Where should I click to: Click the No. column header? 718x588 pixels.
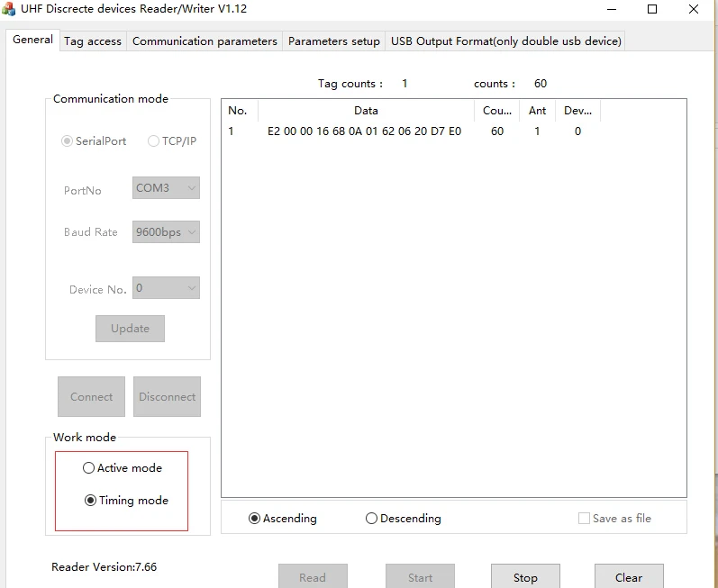tap(240, 110)
